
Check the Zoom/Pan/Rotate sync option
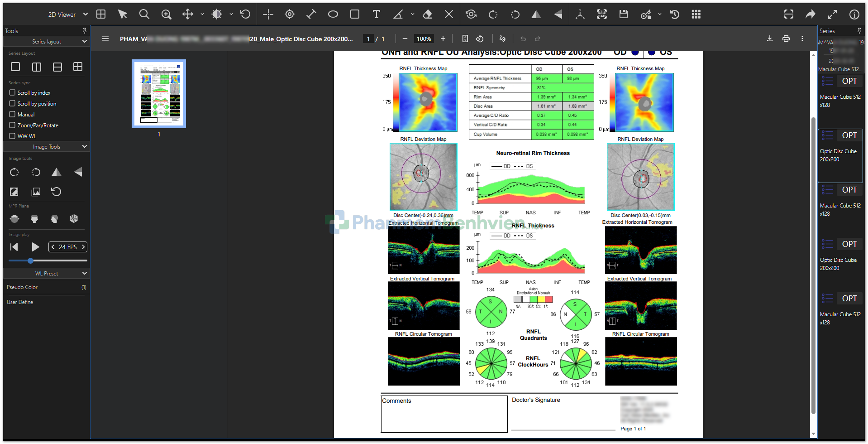(x=13, y=125)
